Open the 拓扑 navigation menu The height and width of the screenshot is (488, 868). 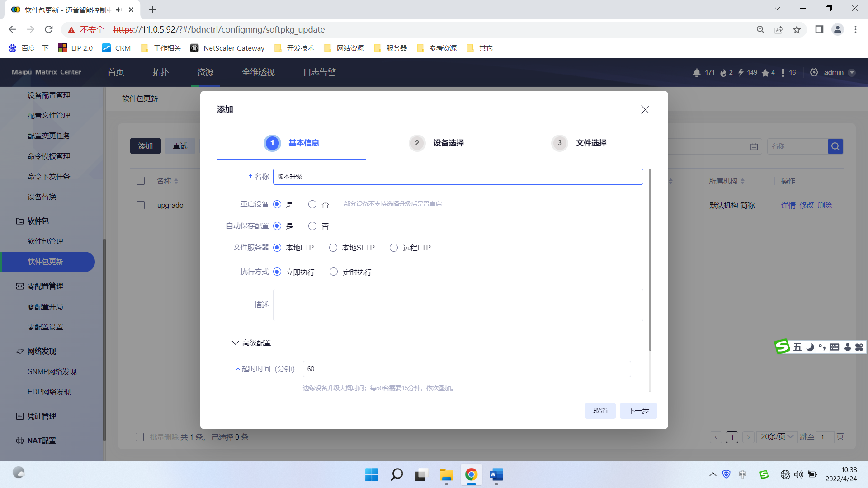160,72
